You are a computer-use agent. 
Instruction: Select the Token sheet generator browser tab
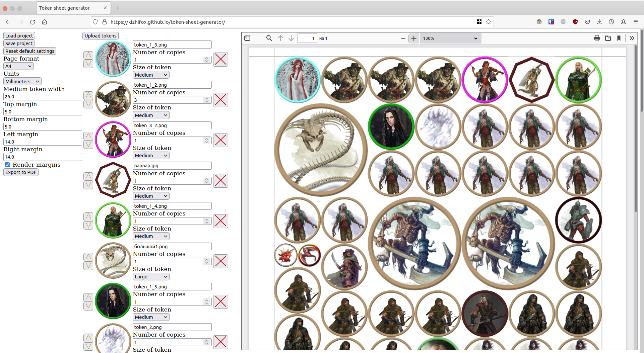point(73,8)
